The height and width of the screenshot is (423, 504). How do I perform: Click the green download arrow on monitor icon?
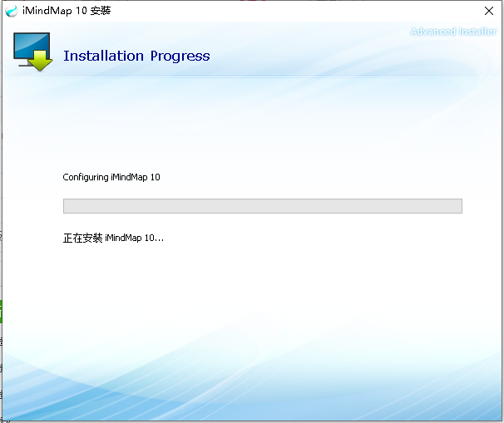40,61
